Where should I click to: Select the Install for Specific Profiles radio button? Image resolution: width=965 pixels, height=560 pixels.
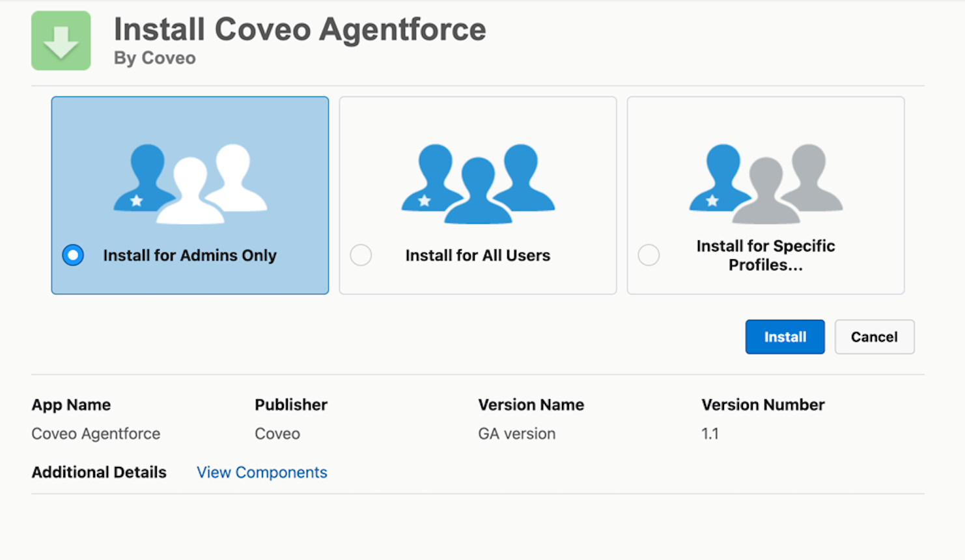tap(649, 255)
